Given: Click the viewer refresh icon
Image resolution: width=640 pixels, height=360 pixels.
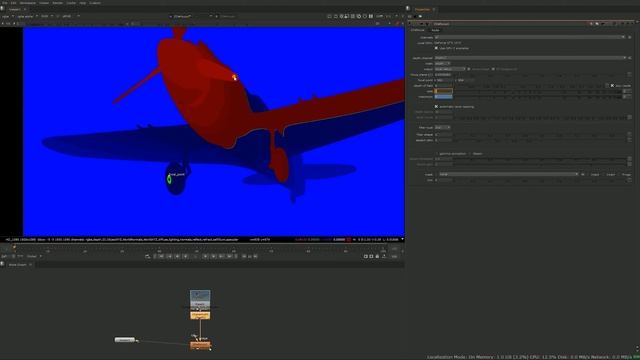Looking at the screenshot, I should [x=364, y=16].
